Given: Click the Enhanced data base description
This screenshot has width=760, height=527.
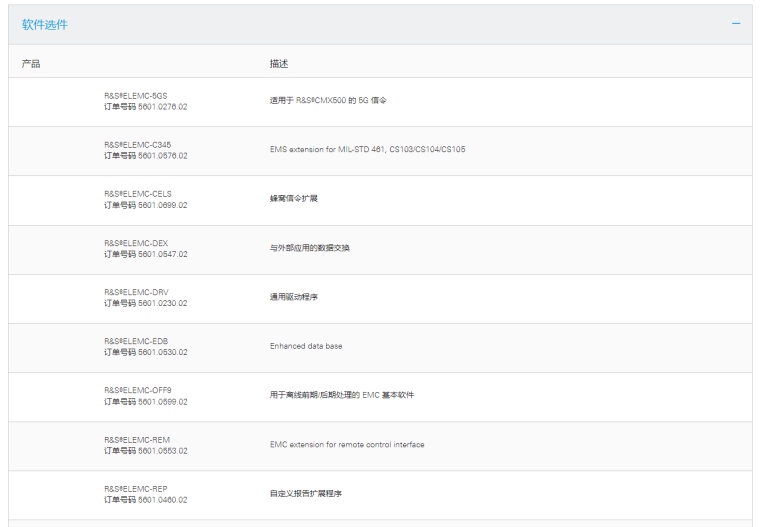Looking at the screenshot, I should (x=306, y=346).
